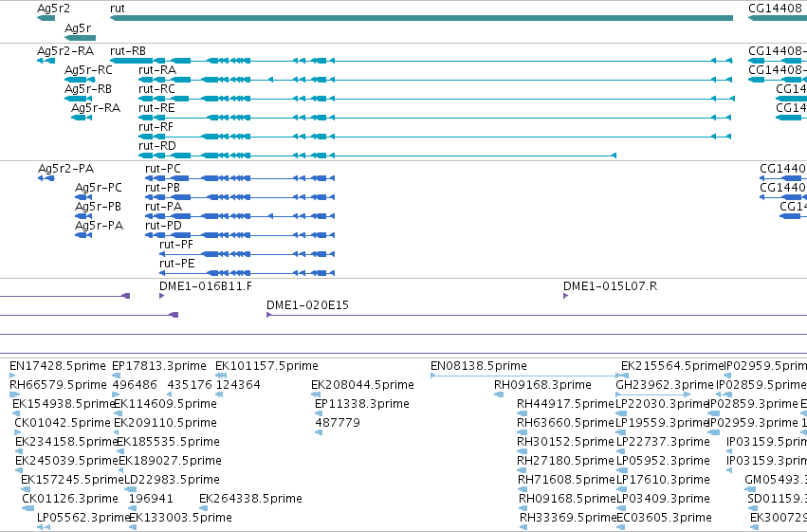
Task: Click the EK101157.5prime EST label
Action: pos(266,366)
